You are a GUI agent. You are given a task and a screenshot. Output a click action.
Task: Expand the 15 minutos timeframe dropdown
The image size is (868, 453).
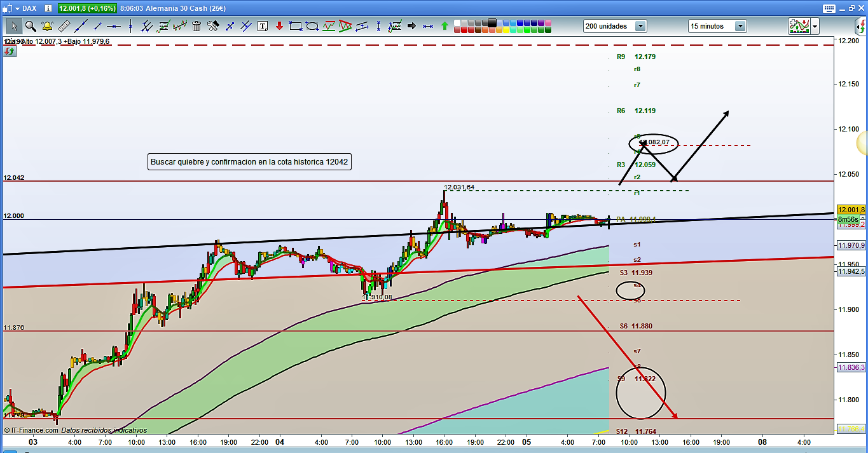[740, 26]
